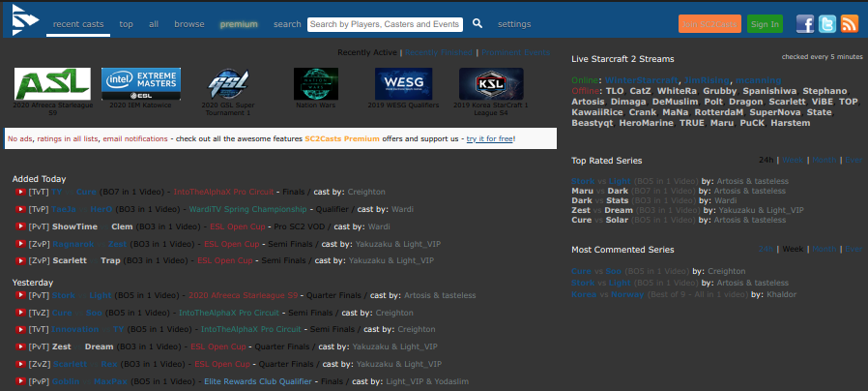Click the Join SC2Casts button
Screen dimensions: 868x391
(x=709, y=24)
